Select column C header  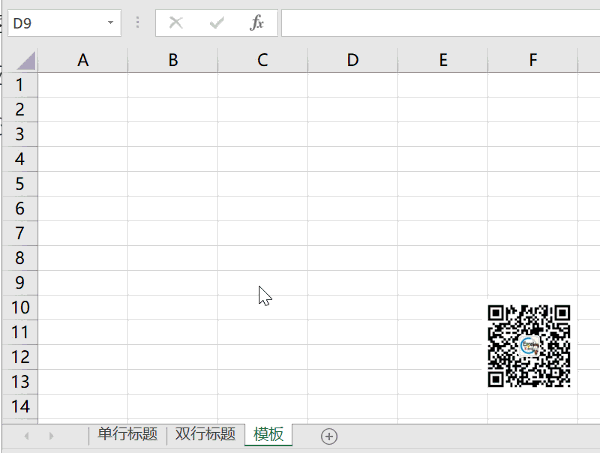coord(262,60)
